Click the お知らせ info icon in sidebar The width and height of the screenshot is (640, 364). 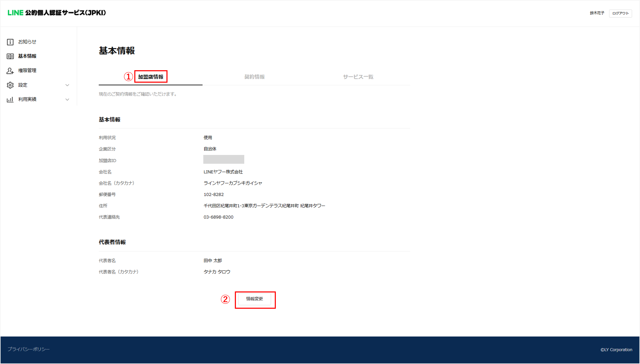(x=10, y=42)
